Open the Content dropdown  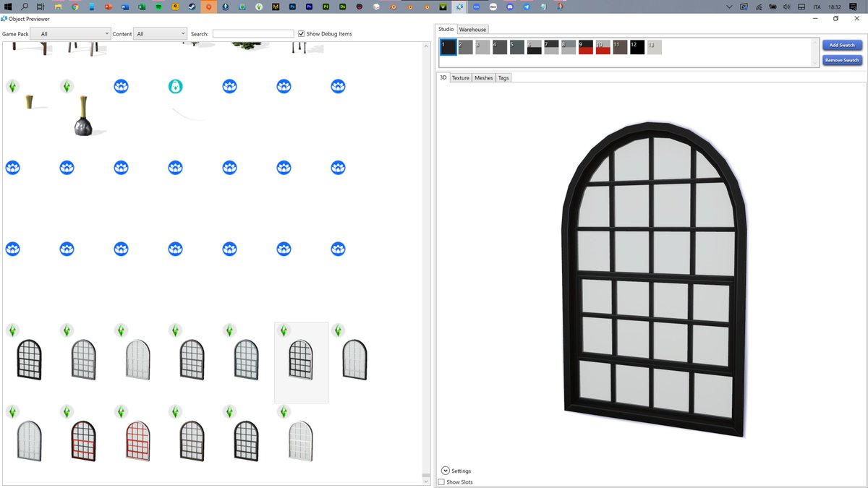tap(161, 34)
